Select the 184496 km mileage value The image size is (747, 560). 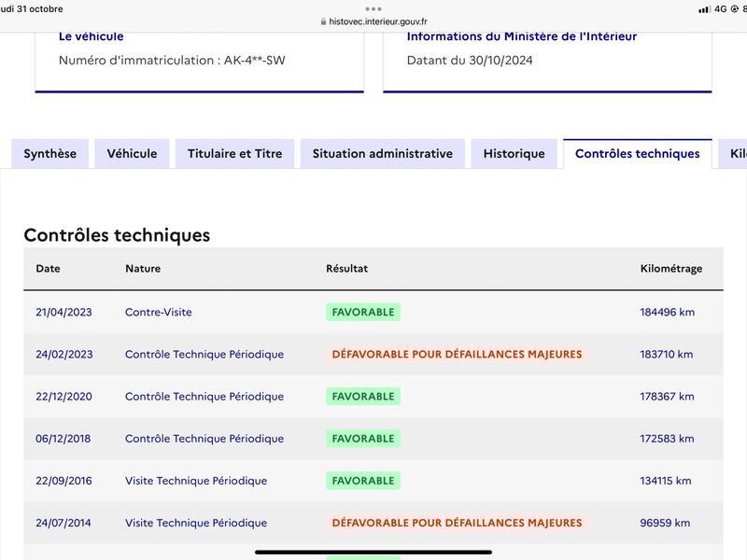pos(667,313)
